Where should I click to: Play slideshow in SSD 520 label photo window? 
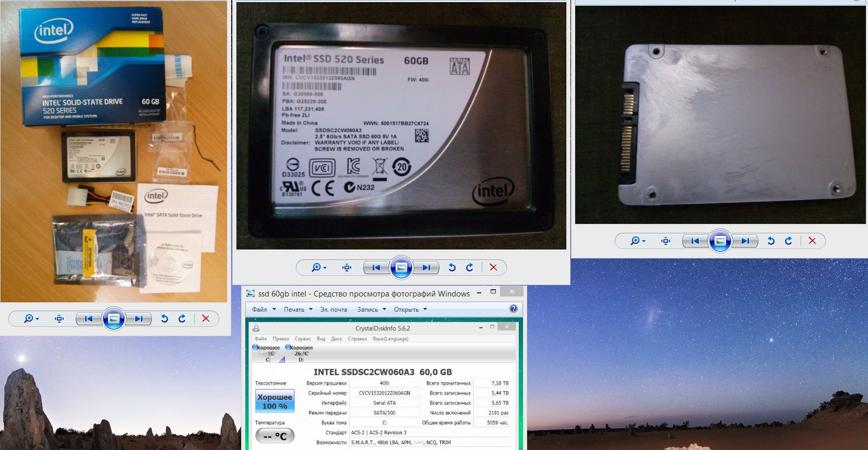pos(401,267)
